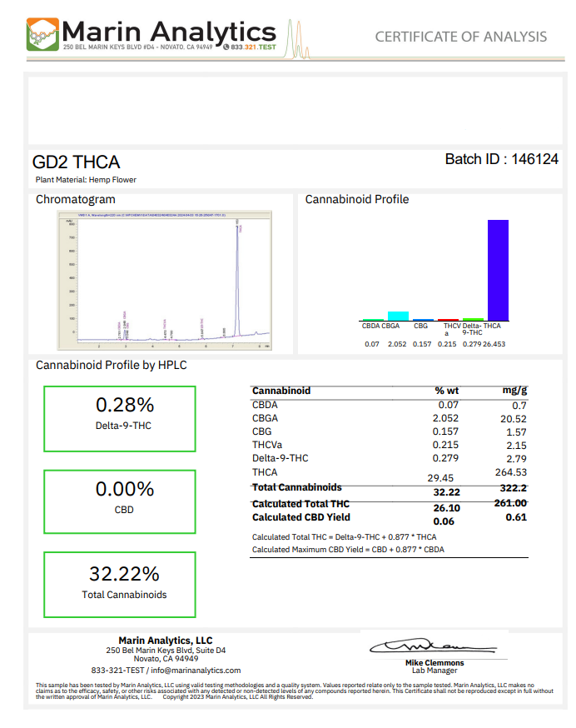Click the 'mg/g' column header
This screenshot has height=728, width=576.
pos(514,391)
